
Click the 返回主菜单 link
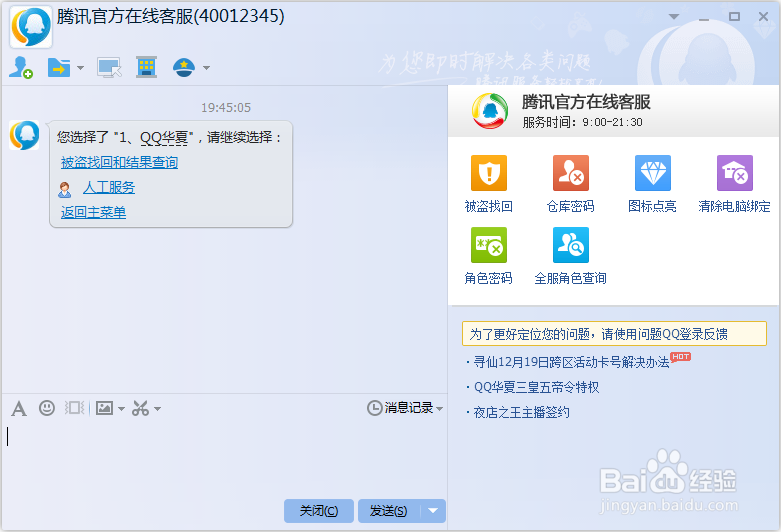pos(93,212)
